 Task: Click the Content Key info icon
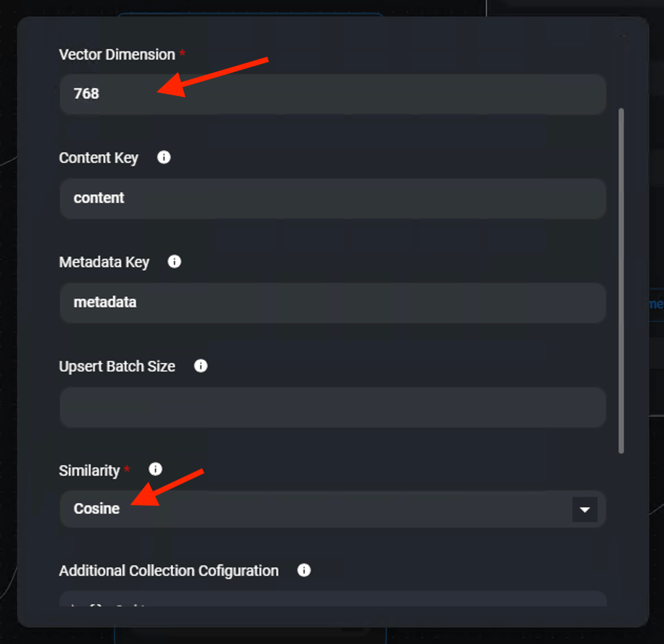click(x=164, y=157)
